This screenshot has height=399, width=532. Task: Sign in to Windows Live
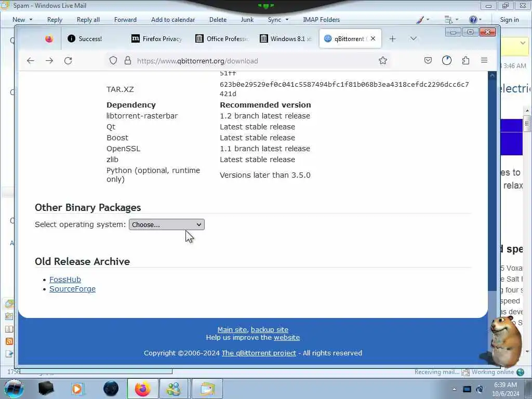tap(509, 20)
